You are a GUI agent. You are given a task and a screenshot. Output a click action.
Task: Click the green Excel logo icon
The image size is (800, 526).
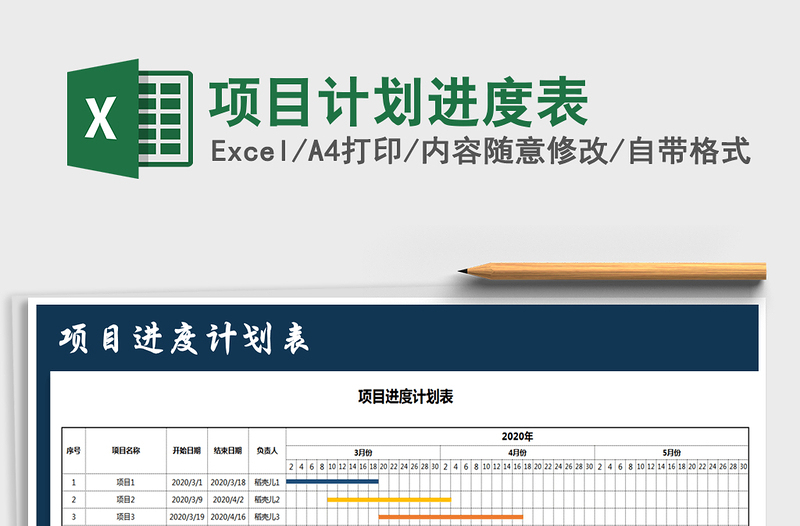pos(130,118)
